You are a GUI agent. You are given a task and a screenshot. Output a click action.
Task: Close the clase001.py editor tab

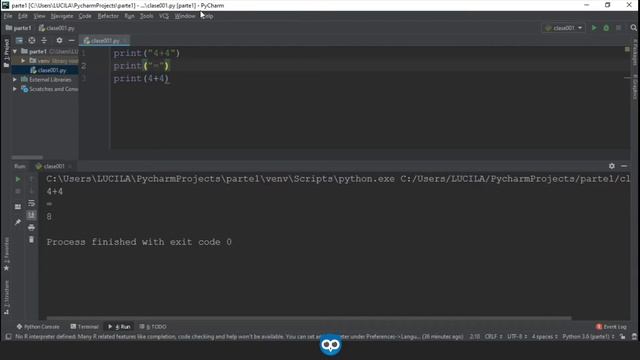(125, 40)
